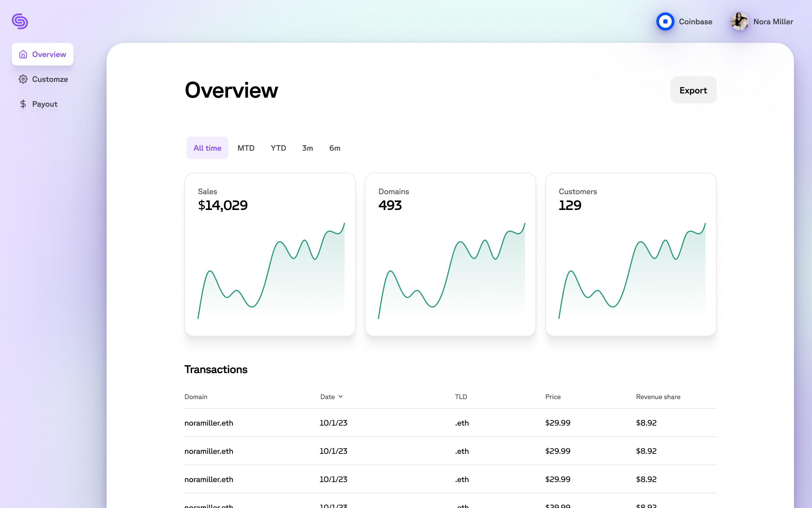This screenshot has height=508, width=812.
Task: Open Nora Miller's profile avatar
Action: coord(740,21)
